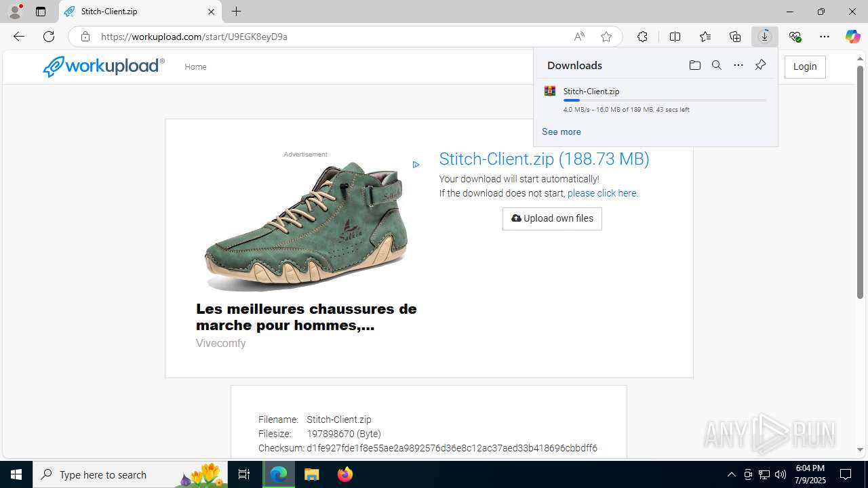Open the notification center

point(846,474)
